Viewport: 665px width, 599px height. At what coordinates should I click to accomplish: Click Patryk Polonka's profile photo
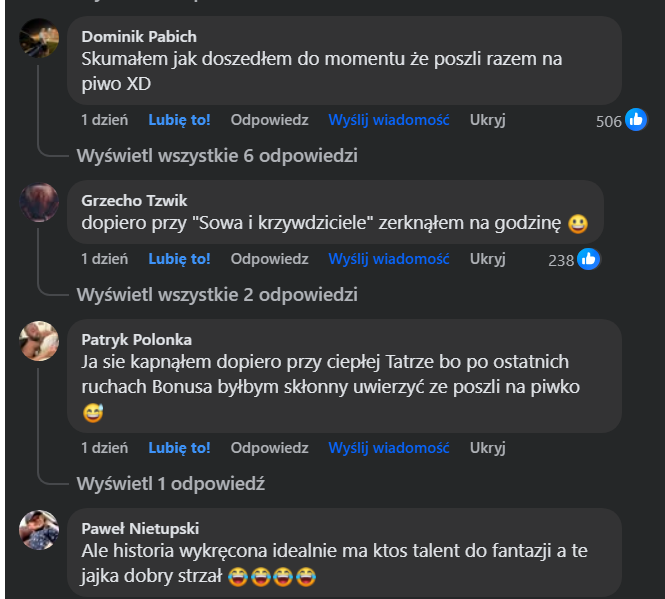pyautogui.click(x=39, y=342)
